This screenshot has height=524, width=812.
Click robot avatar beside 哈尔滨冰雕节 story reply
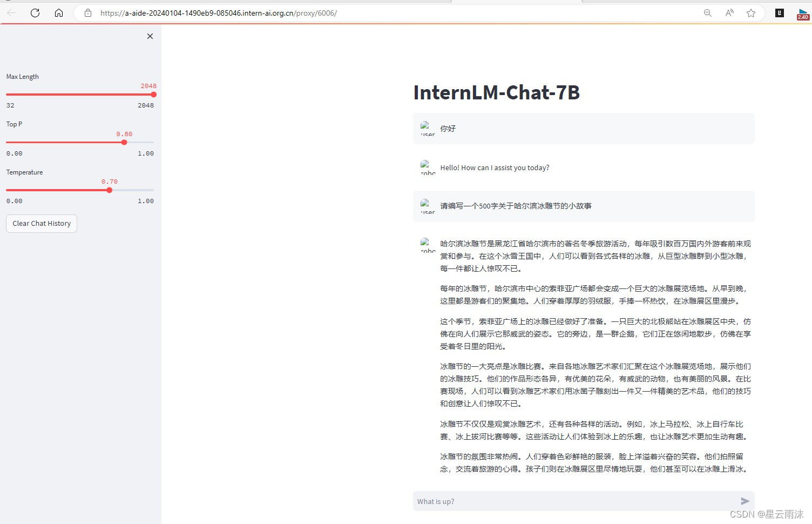[x=428, y=245]
